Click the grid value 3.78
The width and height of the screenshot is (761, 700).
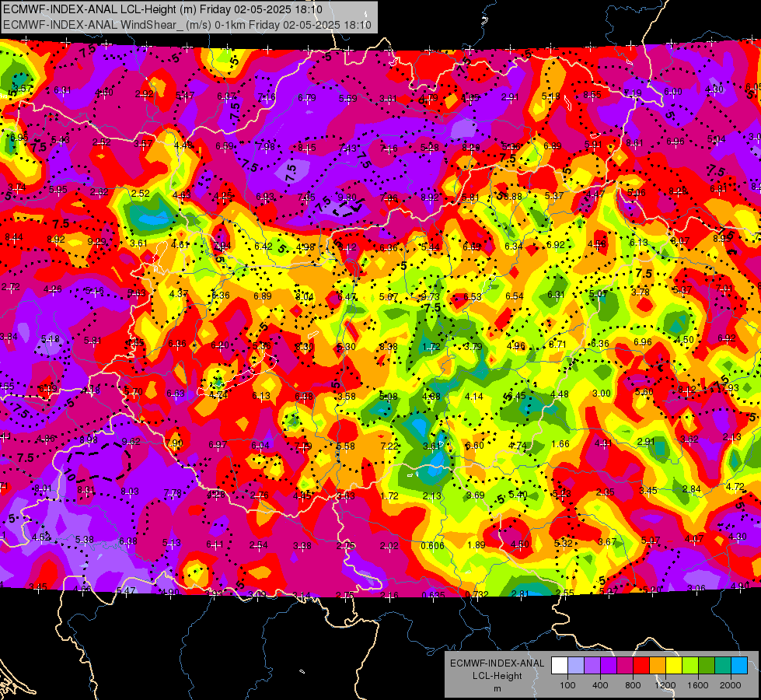point(641,292)
